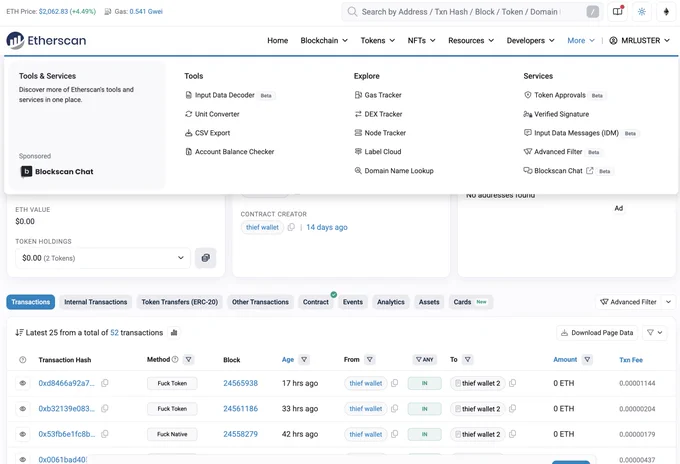Viewport: 680px width, 464px height.
Task: Preview transaction 0xd8466a92a7 with eye icon
Action: pyautogui.click(x=23, y=383)
